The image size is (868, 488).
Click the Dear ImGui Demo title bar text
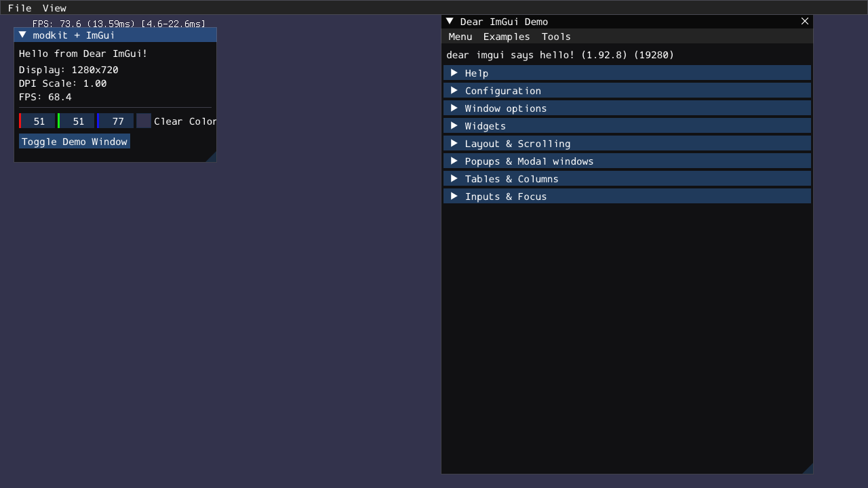(504, 22)
